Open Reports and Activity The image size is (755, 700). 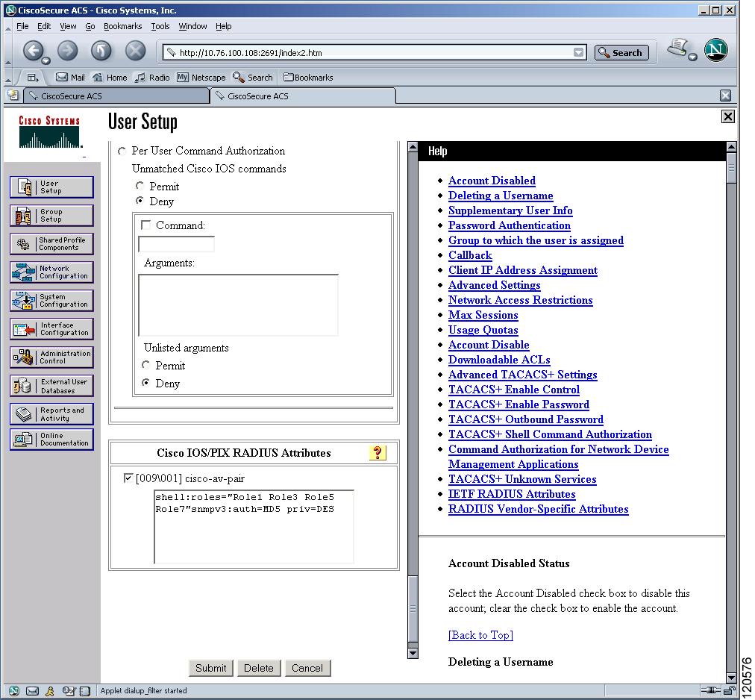click(51, 414)
